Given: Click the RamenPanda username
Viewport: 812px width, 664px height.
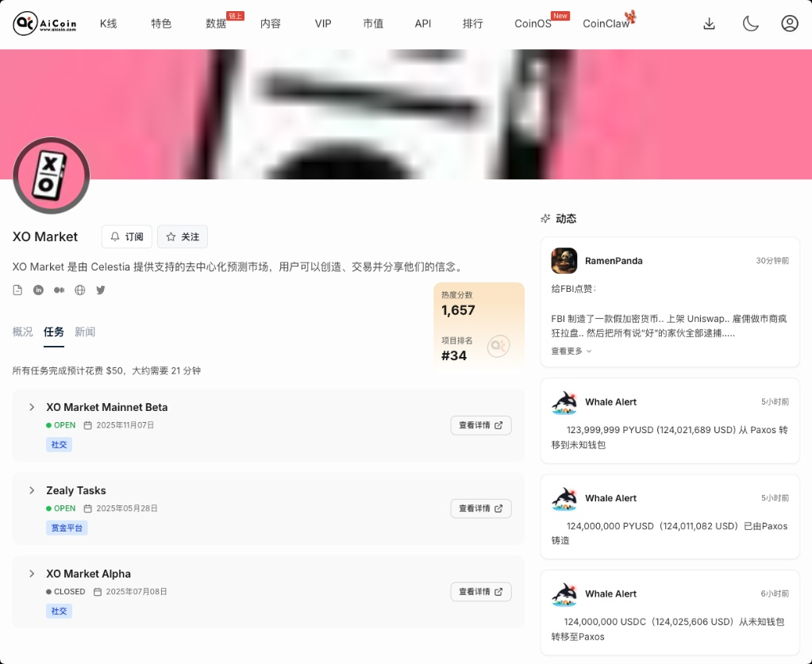Looking at the screenshot, I should click(x=614, y=261).
